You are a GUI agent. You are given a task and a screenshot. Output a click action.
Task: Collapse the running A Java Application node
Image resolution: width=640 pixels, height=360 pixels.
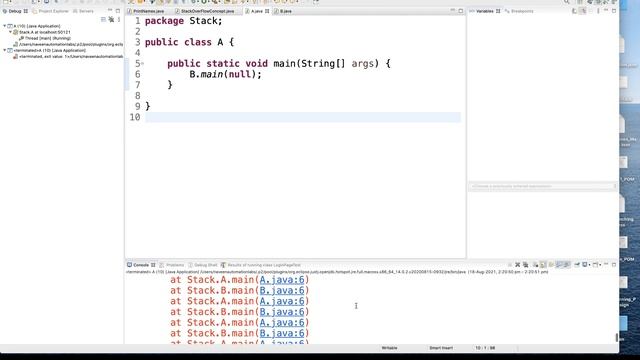[5, 26]
